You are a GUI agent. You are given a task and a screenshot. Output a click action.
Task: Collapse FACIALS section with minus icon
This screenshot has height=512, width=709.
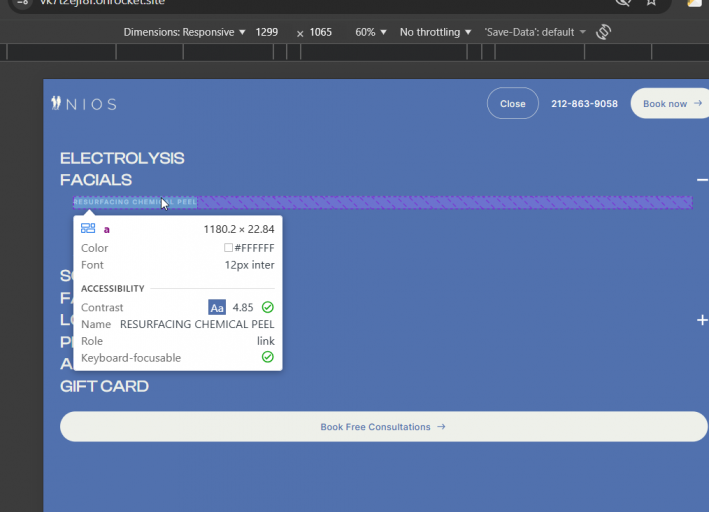coord(702,180)
